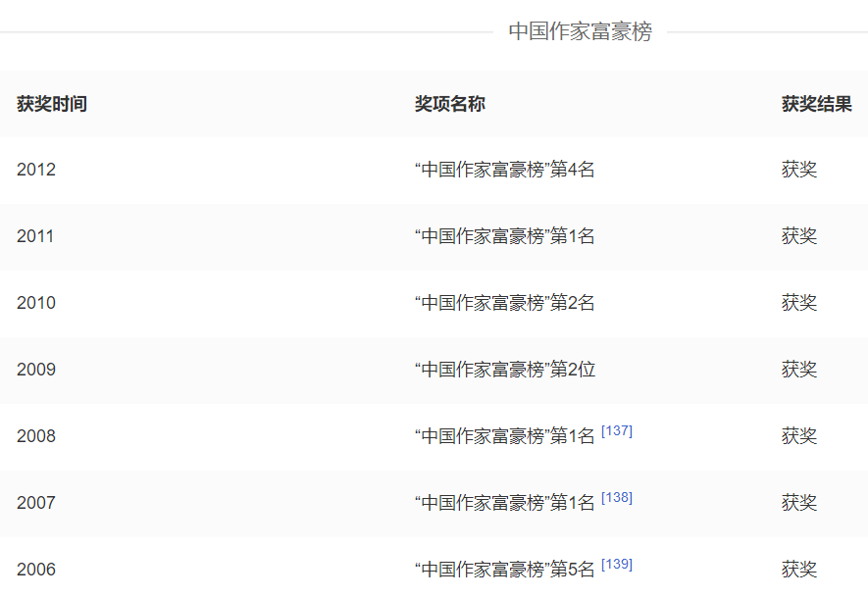The height and width of the screenshot is (598, 868).
Task: Click the 获奖 result in the 2007 row
Action: click(x=798, y=503)
